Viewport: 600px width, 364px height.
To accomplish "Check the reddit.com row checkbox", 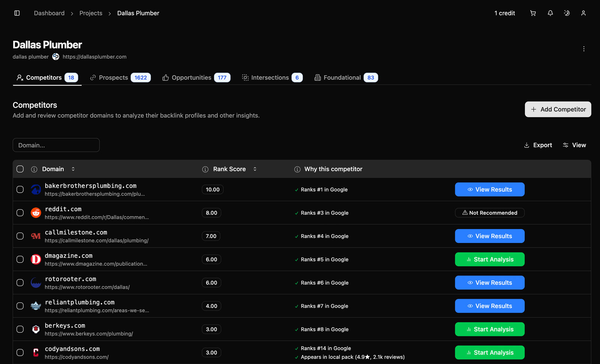I will tap(20, 213).
